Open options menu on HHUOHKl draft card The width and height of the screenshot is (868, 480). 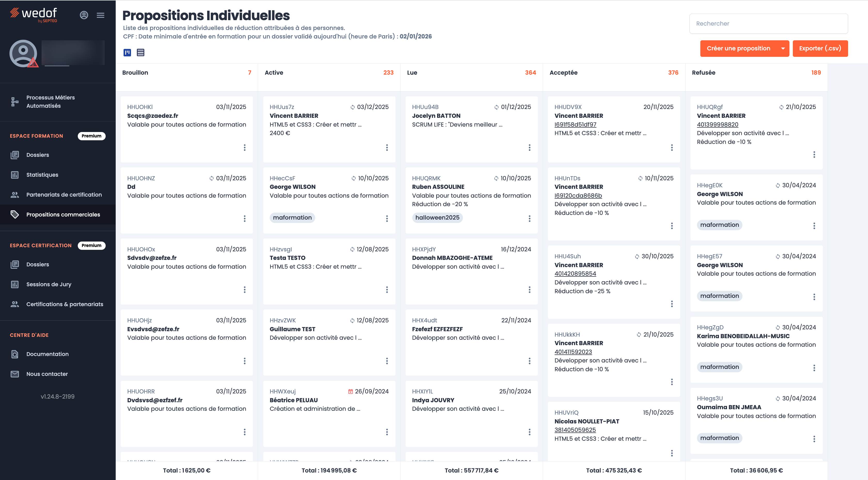click(244, 148)
